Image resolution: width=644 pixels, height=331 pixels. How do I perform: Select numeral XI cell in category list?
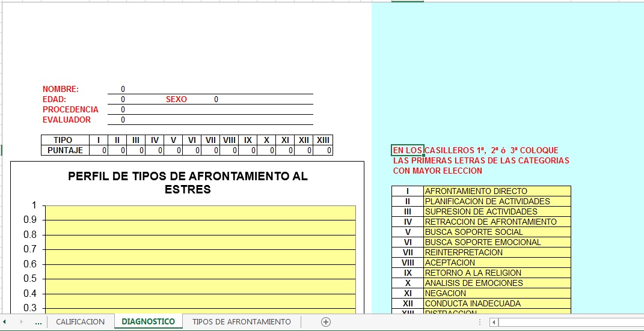[x=408, y=294]
